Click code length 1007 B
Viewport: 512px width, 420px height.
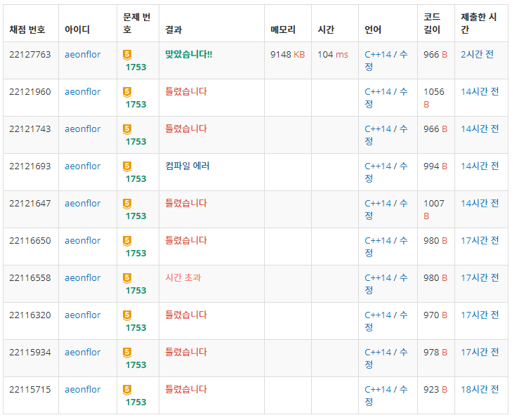click(434, 210)
